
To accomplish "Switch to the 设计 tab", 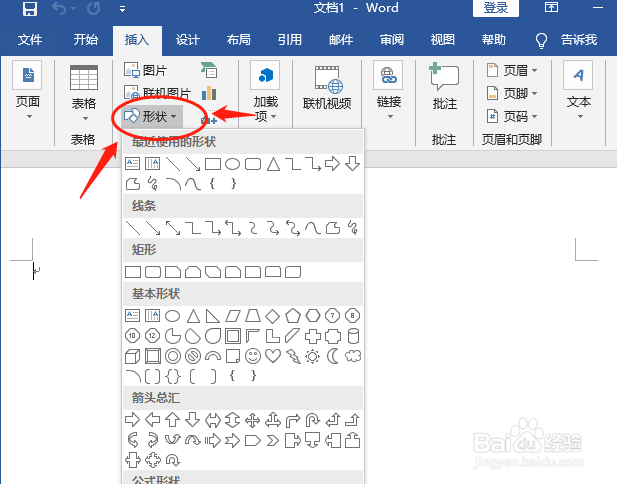I will click(x=188, y=40).
